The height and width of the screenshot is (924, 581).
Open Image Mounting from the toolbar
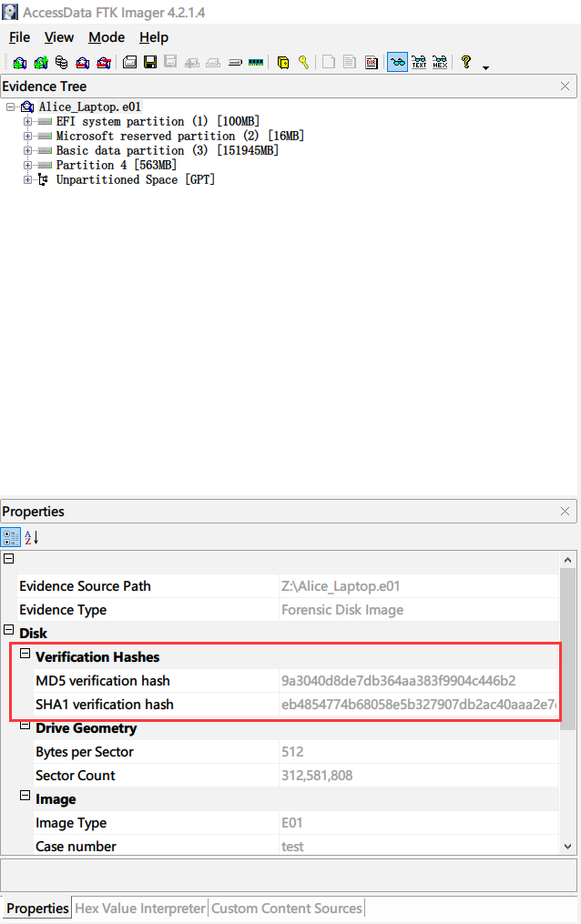(61, 62)
